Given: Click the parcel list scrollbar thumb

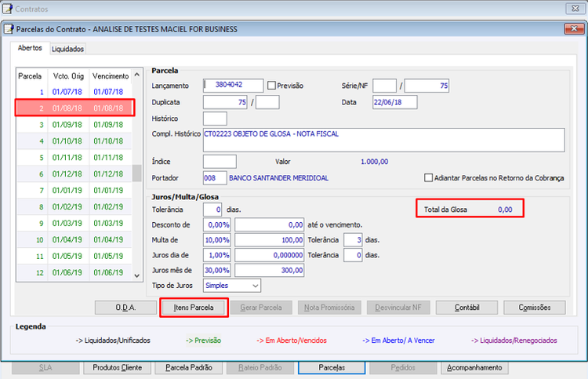Looking at the screenshot, I should (x=137, y=173).
